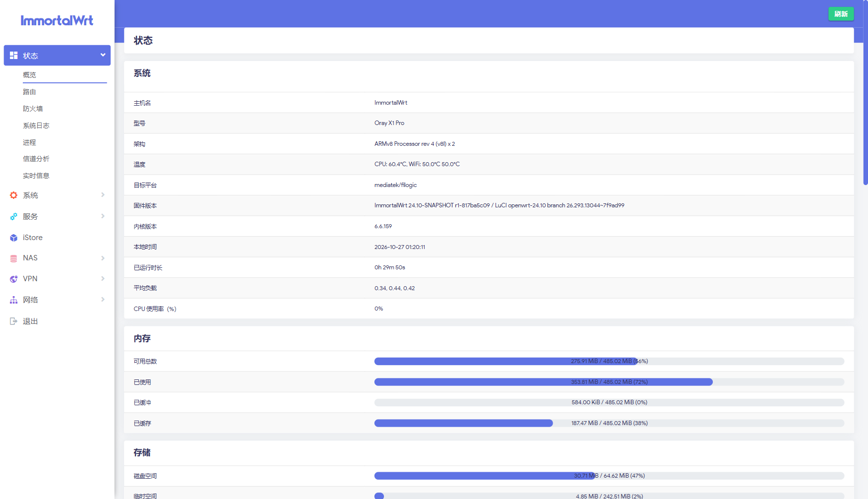Click the 退出 logout link
The height and width of the screenshot is (499, 868).
point(30,321)
